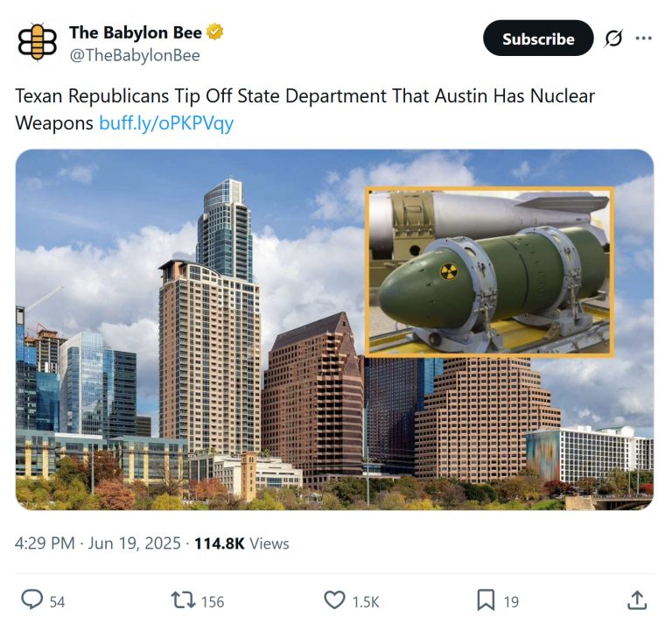This screenshot has width=672, height=624.
Task: View the 114.8K Views analytics
Action: point(241,543)
